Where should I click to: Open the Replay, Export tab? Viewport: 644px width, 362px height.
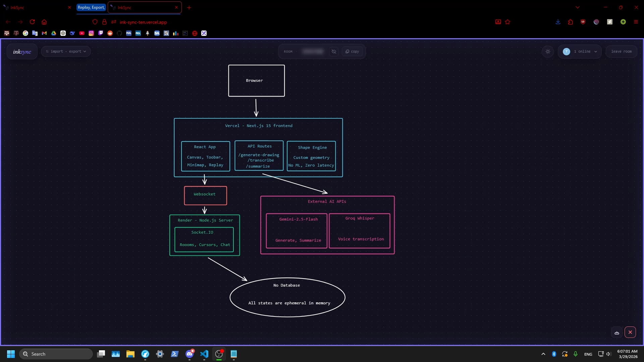[x=91, y=7]
